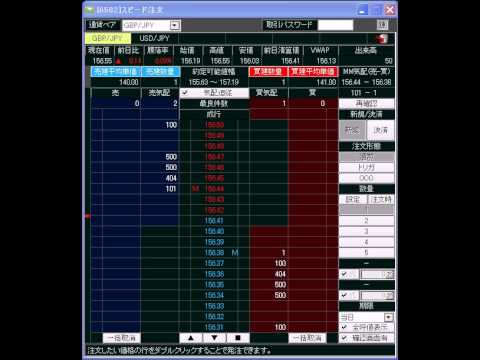
Task: Switch to the GBP/JPY tab
Action: [x=107, y=38]
